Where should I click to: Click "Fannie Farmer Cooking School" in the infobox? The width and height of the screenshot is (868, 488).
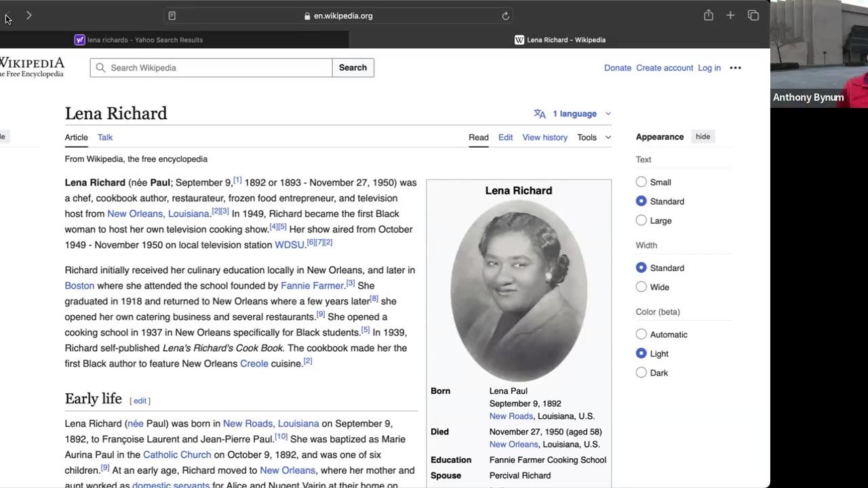coord(548,460)
